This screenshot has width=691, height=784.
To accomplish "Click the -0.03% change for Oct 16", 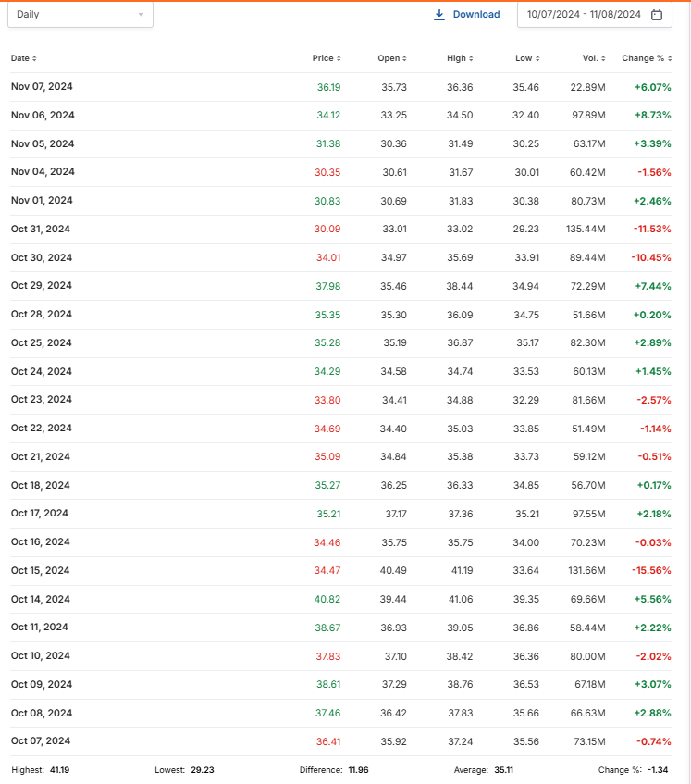I will [x=653, y=542].
